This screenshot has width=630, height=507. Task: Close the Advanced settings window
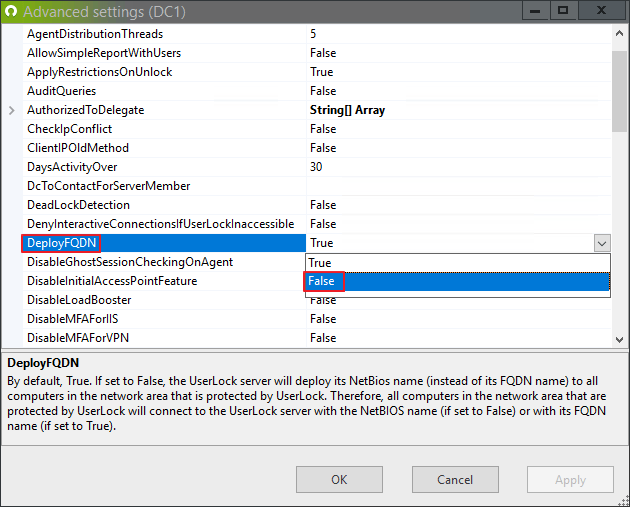[x=601, y=11]
